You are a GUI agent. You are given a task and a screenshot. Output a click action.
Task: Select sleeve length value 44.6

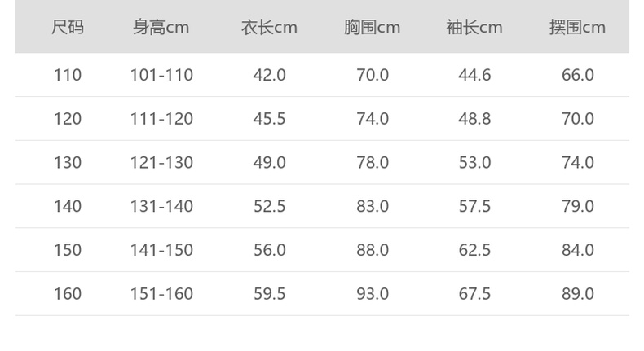[474, 75]
